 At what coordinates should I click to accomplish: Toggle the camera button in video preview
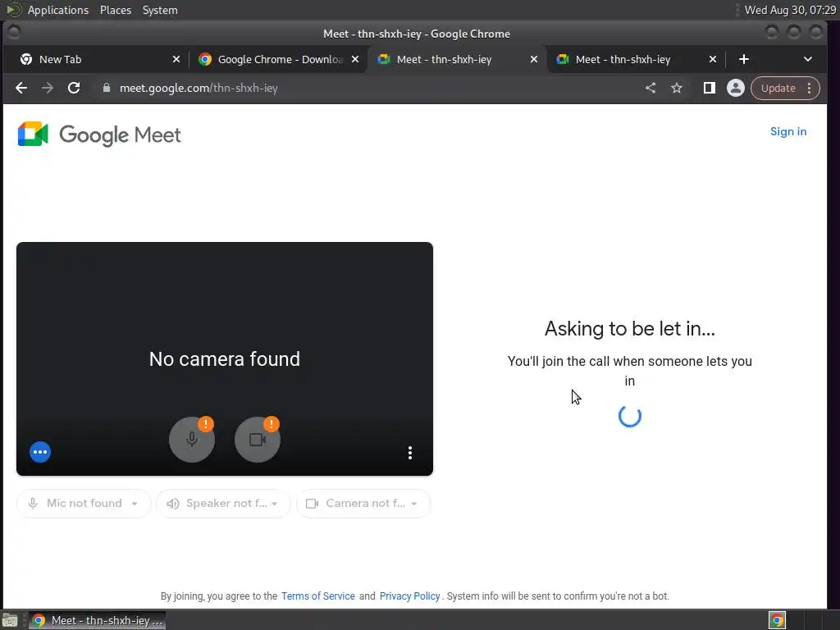coord(258,440)
